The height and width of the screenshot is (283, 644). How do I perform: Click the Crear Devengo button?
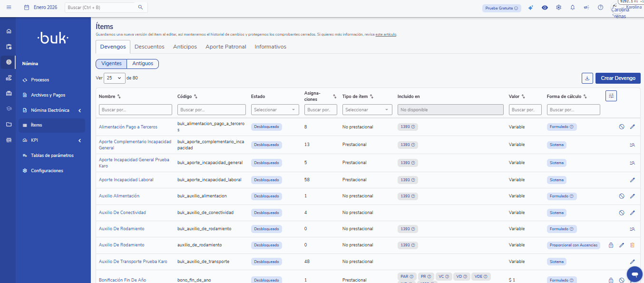click(x=618, y=78)
